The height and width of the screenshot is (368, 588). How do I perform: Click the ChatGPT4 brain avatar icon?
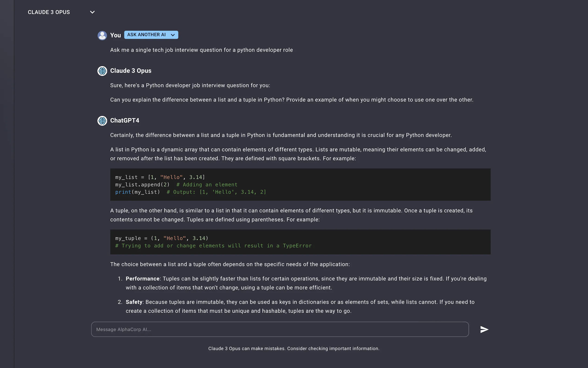pos(102,121)
